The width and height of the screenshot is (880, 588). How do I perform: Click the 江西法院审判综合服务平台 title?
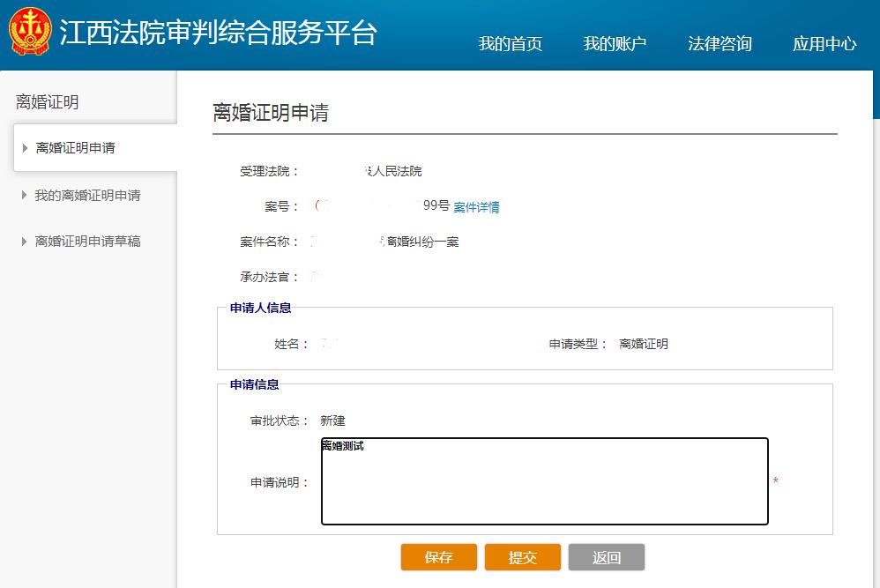[218, 33]
